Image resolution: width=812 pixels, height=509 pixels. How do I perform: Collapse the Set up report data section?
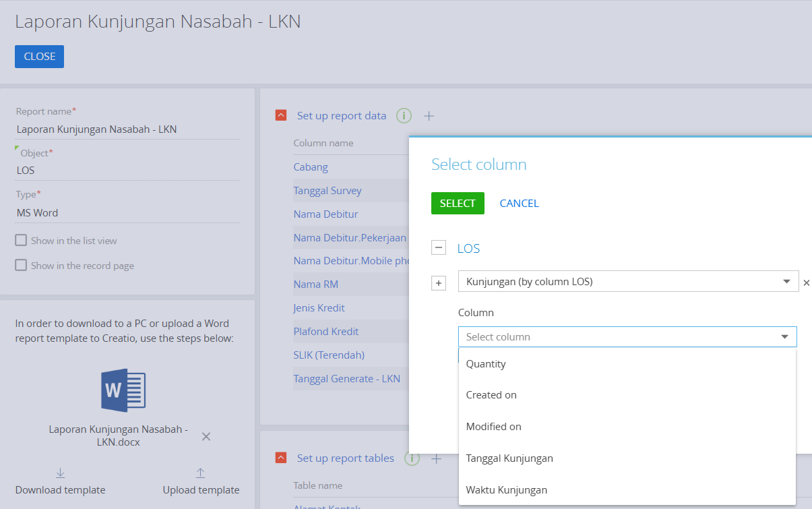point(281,116)
